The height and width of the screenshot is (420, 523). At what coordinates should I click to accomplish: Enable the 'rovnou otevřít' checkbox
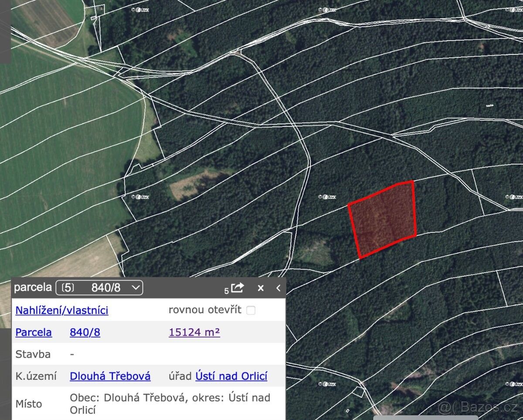tap(251, 310)
